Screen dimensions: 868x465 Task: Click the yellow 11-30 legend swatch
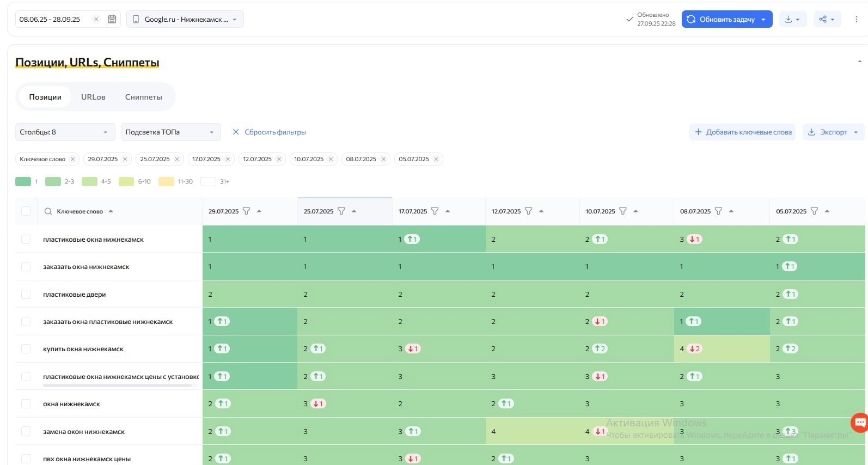(x=166, y=181)
